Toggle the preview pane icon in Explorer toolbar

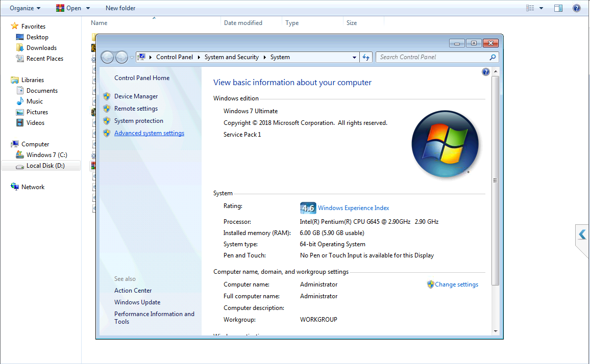558,8
